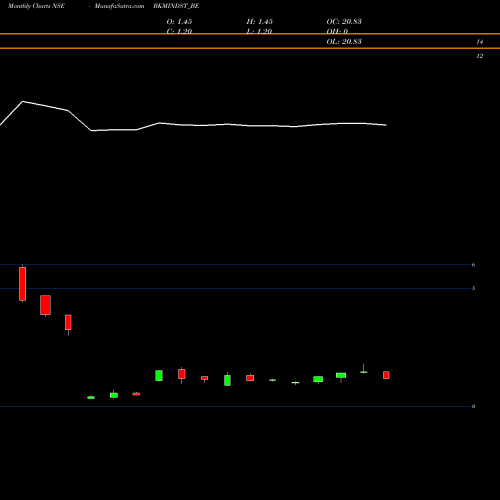This screenshot has height=500, width=500.
Task: Click the axis label 12
Action: point(480,56)
